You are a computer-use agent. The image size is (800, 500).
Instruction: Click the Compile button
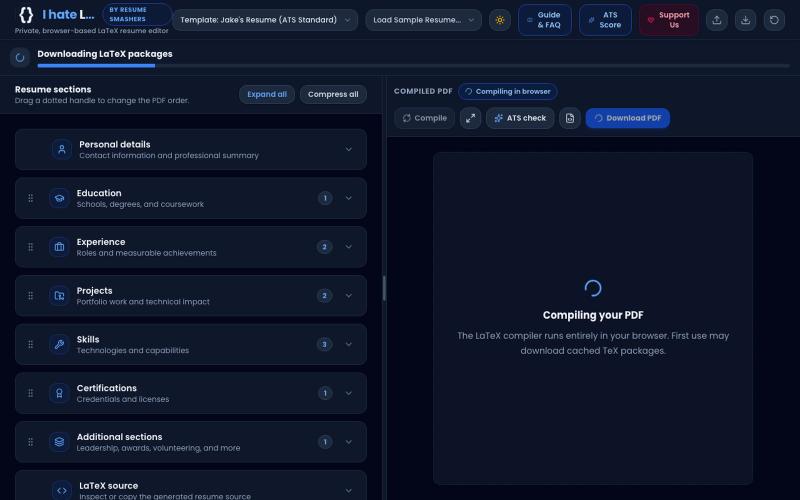coord(424,118)
